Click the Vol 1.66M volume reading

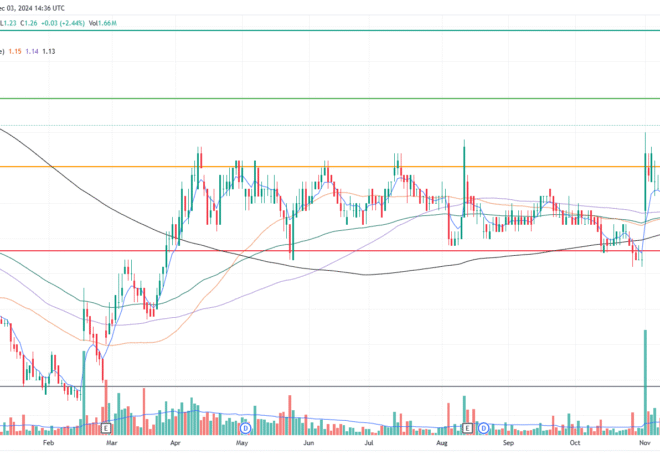(103, 23)
